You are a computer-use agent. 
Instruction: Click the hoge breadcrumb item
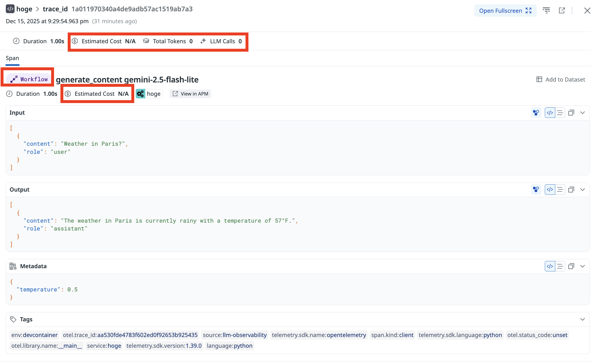[x=24, y=9]
